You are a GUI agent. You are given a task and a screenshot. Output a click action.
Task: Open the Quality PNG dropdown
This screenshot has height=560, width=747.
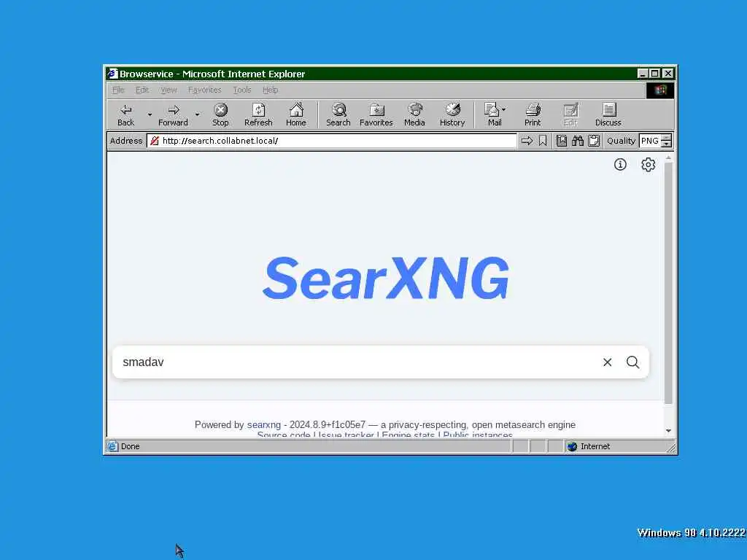tap(650, 141)
